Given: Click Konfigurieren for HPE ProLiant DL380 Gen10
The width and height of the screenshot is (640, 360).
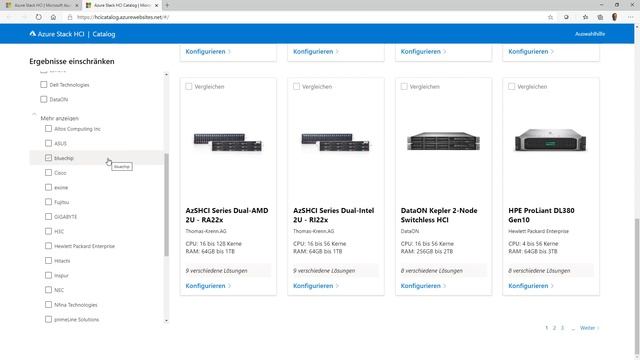Looking at the screenshot, I should click(x=531, y=286).
